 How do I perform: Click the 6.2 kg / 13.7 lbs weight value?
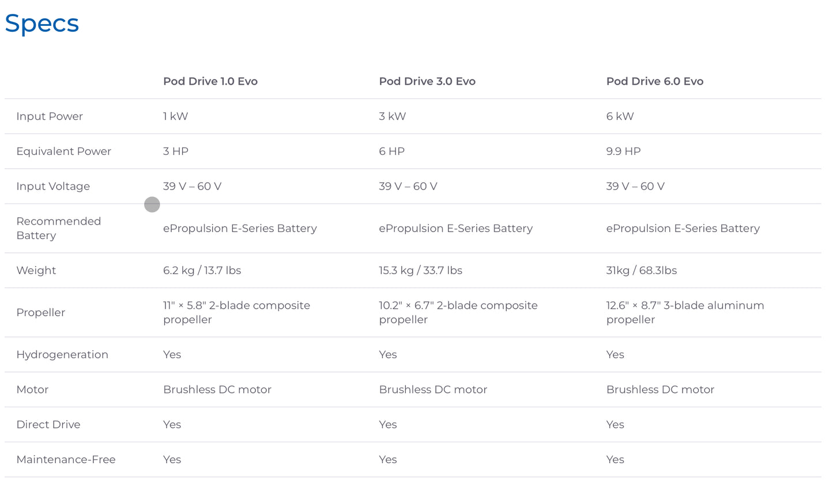tap(202, 271)
